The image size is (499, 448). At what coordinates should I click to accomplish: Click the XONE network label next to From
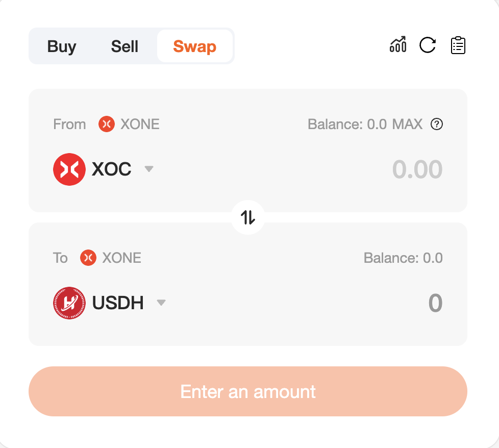(x=140, y=124)
